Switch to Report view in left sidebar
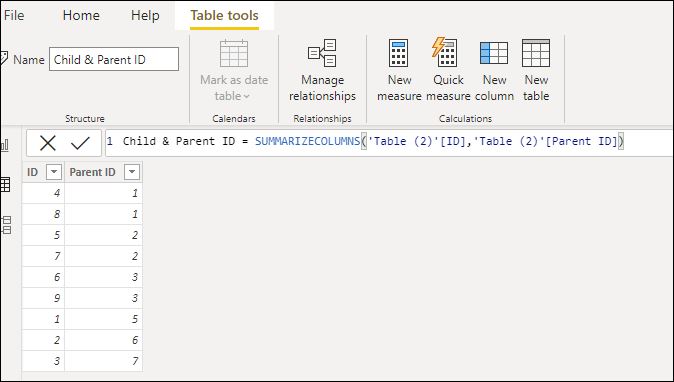The height and width of the screenshot is (382, 674). pyautogui.click(x=5, y=145)
